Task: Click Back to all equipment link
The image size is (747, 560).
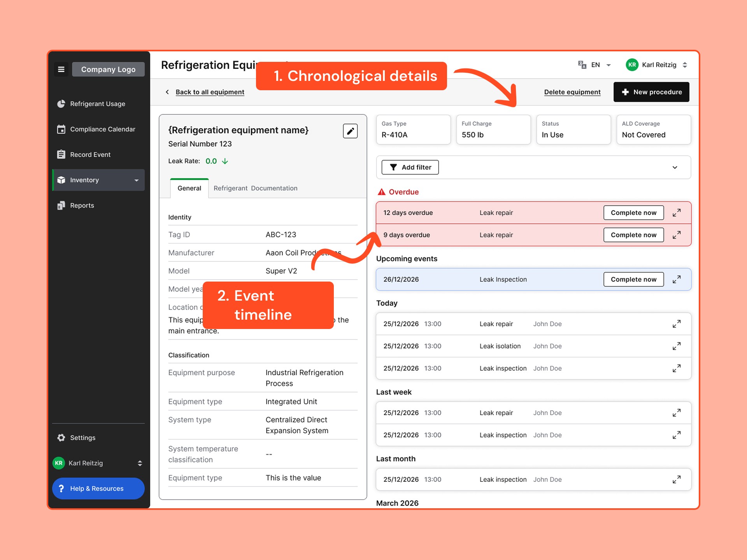Action: [209, 92]
